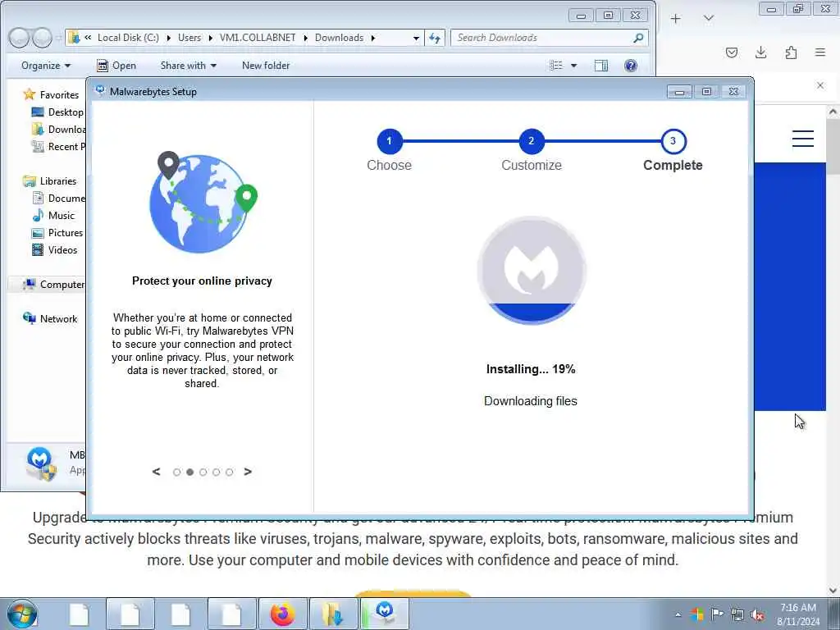Expand the arrow after Downloads breadcrumb

coord(373,38)
